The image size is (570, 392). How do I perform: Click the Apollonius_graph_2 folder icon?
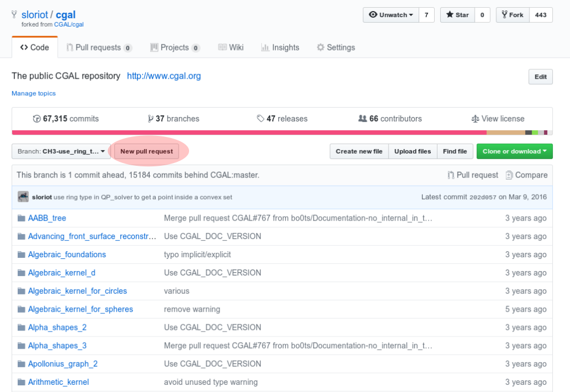[x=22, y=364]
